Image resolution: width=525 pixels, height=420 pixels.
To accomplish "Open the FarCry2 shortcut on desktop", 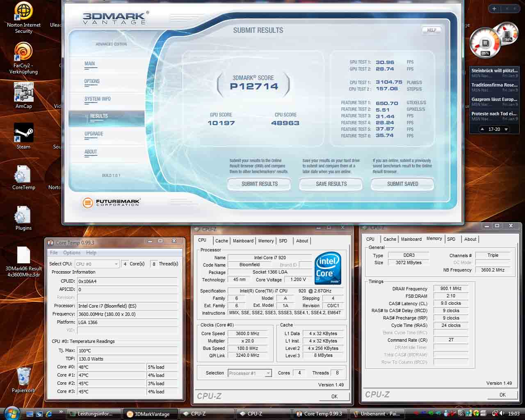I will coord(23,59).
